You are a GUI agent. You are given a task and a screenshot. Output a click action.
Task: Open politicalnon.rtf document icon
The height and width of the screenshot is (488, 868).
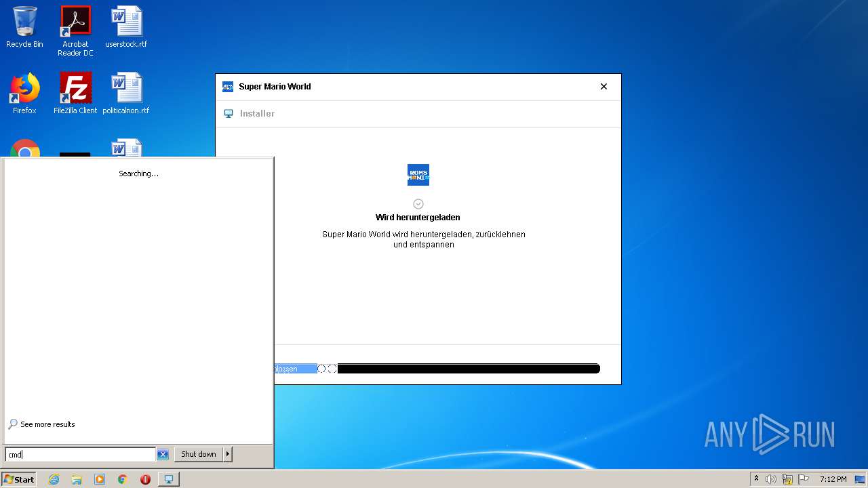click(x=126, y=94)
